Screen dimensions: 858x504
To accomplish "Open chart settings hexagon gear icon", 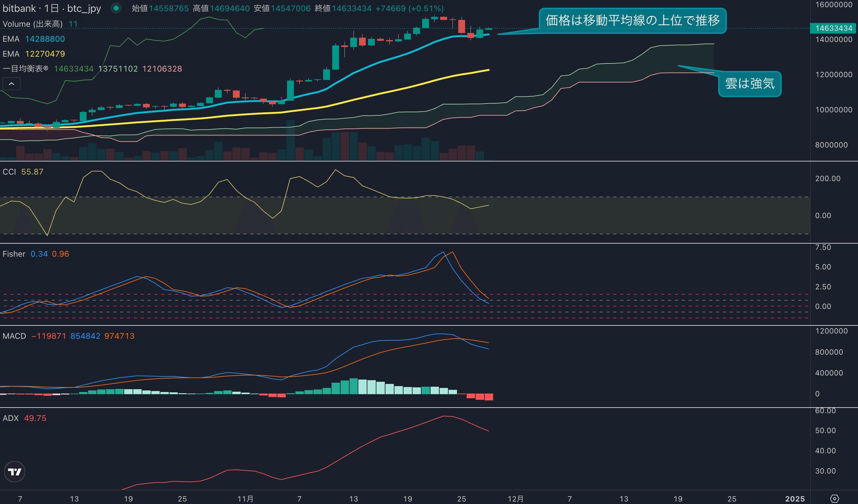I will point(835,499).
